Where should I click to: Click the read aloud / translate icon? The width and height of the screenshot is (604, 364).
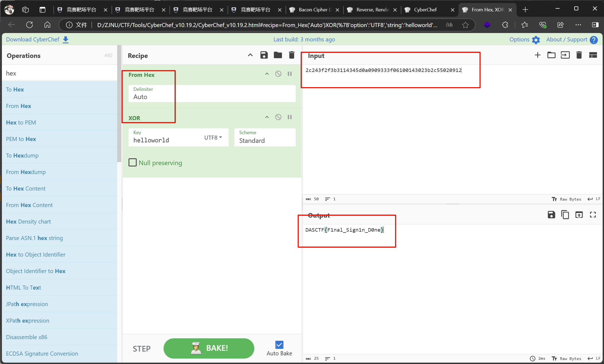pos(449,25)
